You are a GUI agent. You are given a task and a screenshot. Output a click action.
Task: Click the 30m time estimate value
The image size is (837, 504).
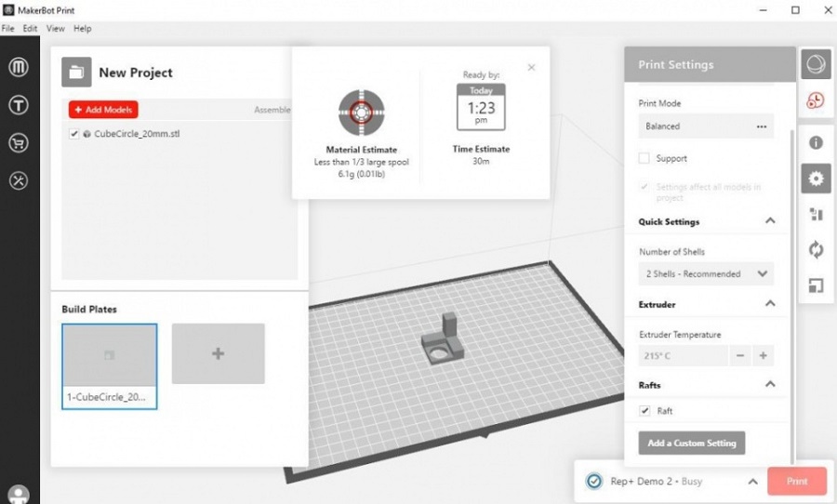[x=481, y=161]
